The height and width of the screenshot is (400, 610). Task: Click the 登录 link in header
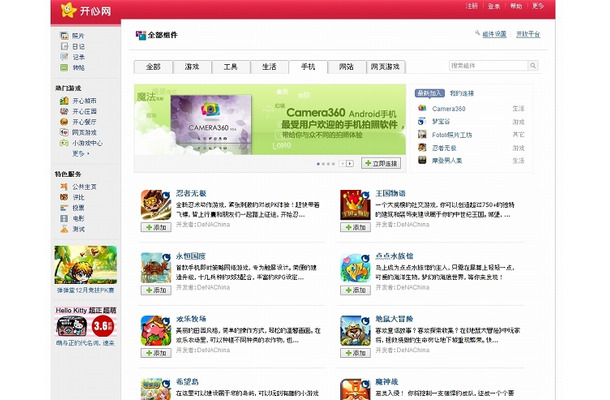494,6
